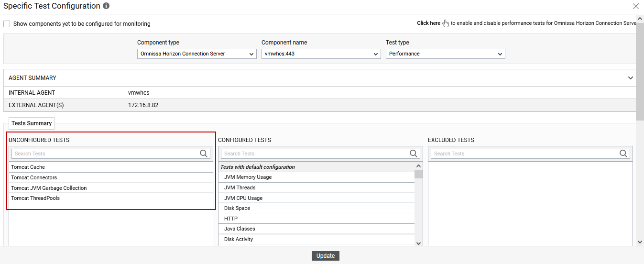644x264 pixels.
Task: Click the search icon in Unconfigured Tests
Action: [x=204, y=154]
